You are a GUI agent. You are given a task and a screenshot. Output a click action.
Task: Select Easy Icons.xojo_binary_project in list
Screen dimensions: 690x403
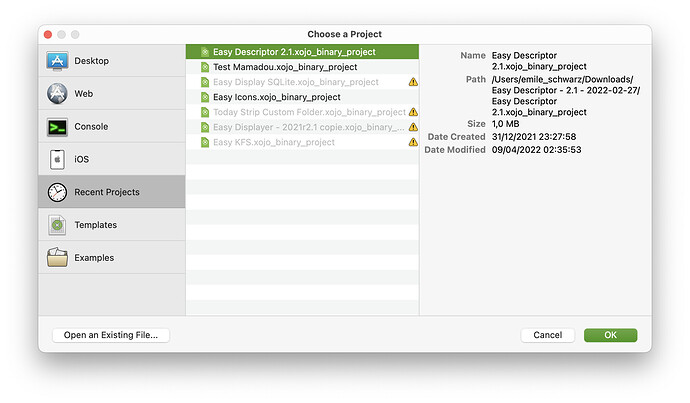[x=302, y=97]
